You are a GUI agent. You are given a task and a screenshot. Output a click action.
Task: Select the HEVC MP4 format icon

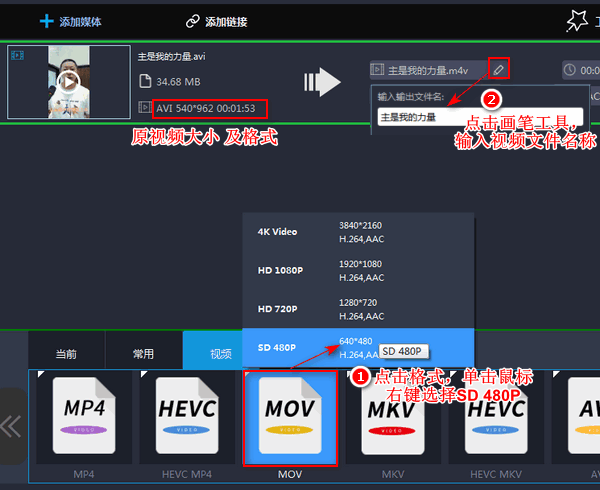click(x=187, y=416)
